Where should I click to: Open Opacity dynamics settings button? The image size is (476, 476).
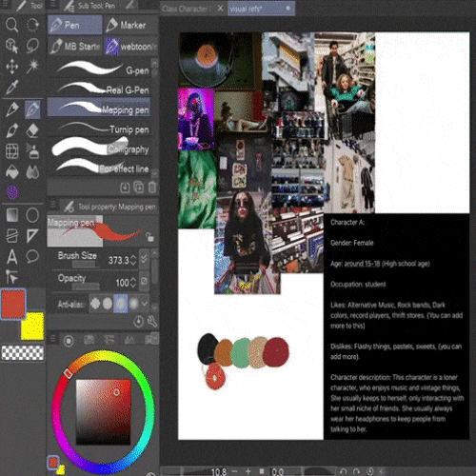[x=144, y=281]
